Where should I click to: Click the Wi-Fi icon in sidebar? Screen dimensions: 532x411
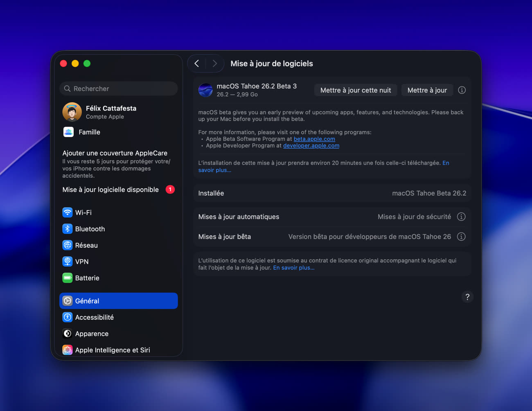[68, 212]
